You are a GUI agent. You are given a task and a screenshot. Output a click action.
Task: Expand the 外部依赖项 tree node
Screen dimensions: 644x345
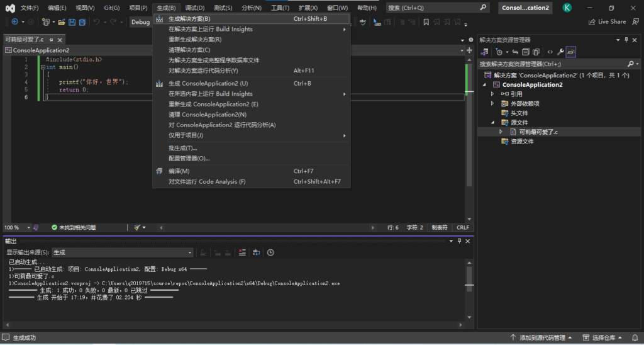[492, 103]
